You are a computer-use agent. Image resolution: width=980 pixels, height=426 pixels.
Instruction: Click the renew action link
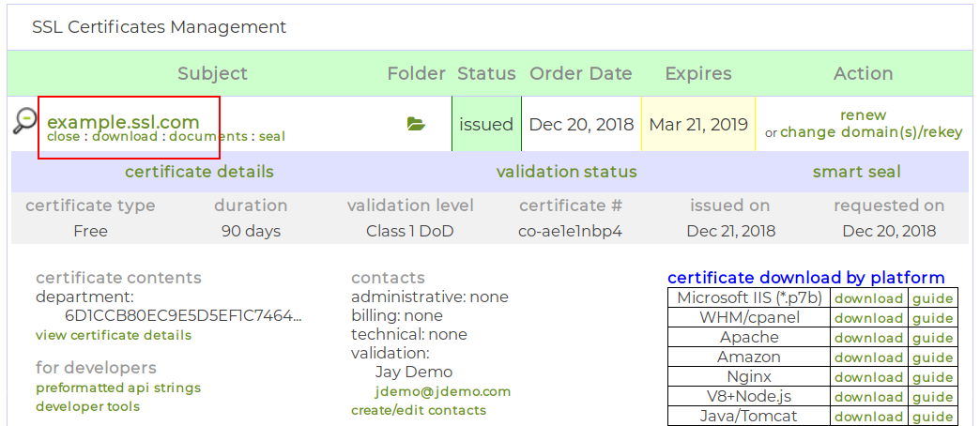click(863, 115)
